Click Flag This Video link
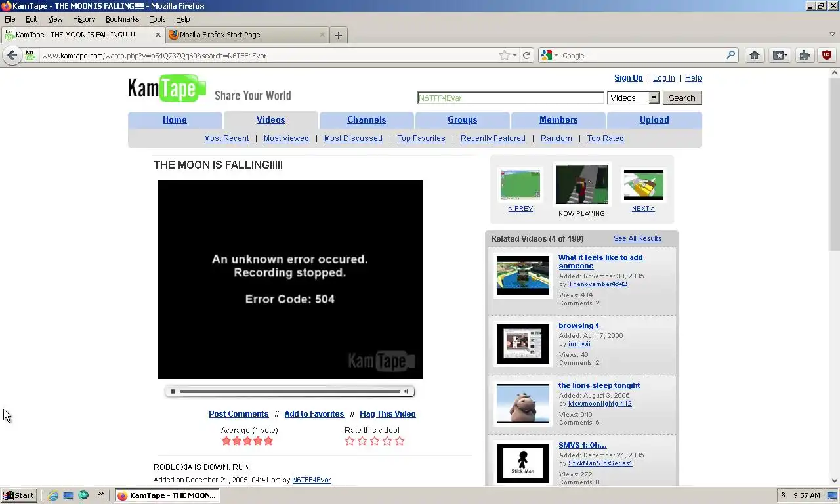Screen dimensions: 840x504 (387, 414)
